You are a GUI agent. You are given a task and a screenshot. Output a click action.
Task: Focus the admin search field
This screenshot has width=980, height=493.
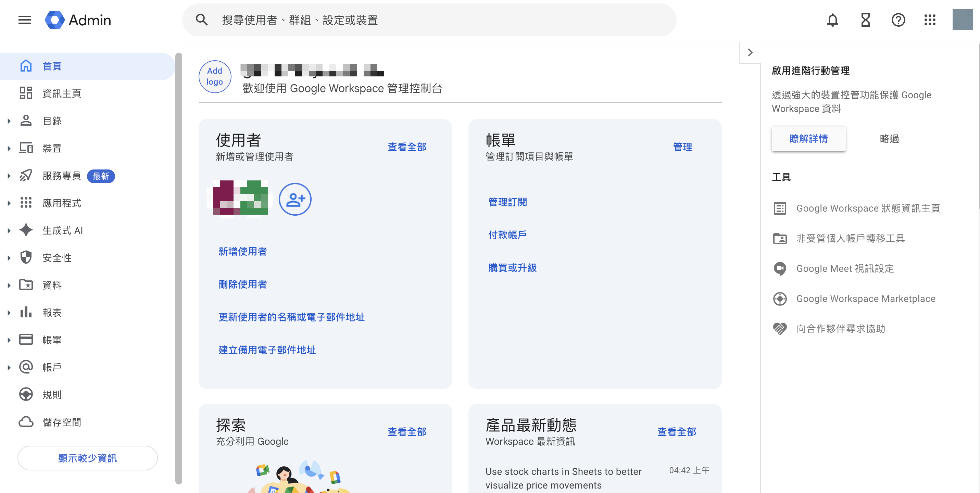tap(429, 20)
